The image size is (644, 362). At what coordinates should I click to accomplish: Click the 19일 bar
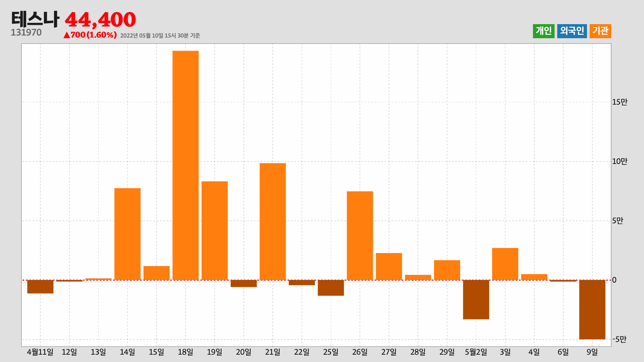(x=215, y=231)
